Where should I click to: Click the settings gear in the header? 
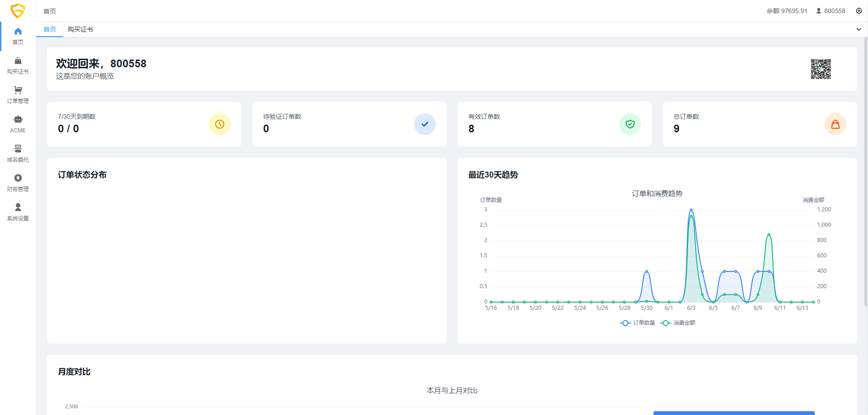[859, 11]
